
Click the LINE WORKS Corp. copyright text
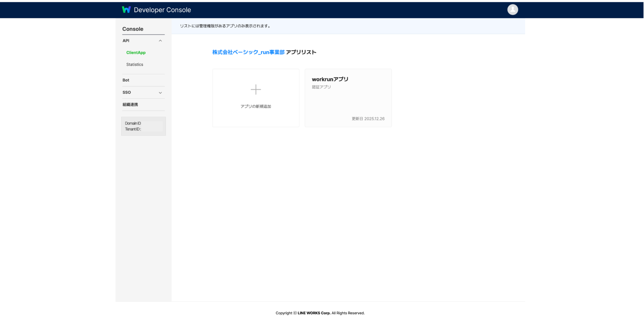[x=314, y=313]
